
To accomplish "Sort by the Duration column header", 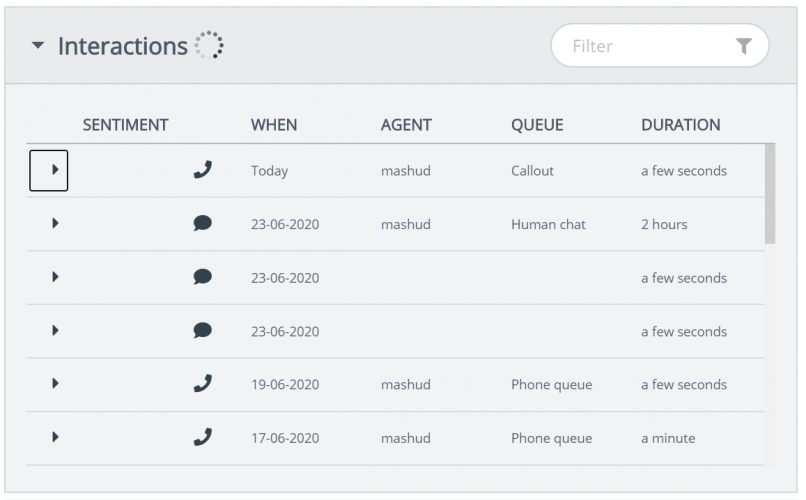I will 681,125.
